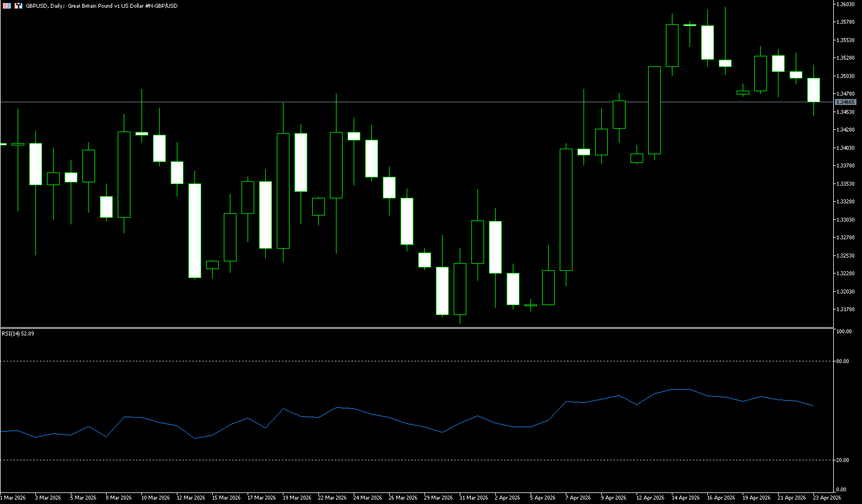Click the 19 Mar 2026 timeline label

[297, 498]
